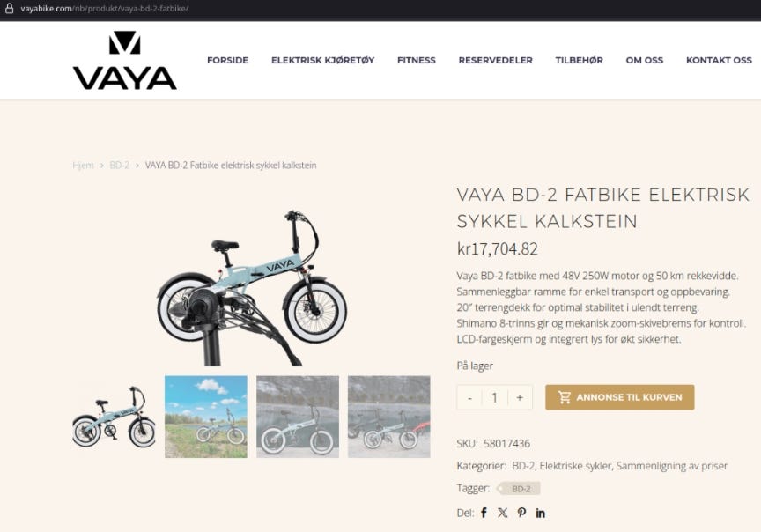Increase quantity with plus button

point(520,397)
